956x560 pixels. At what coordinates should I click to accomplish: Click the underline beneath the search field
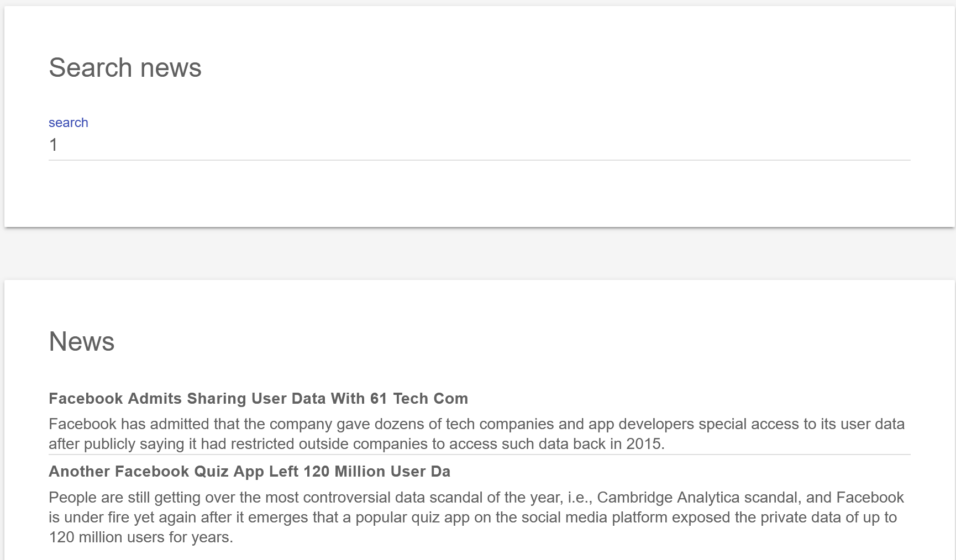479,160
